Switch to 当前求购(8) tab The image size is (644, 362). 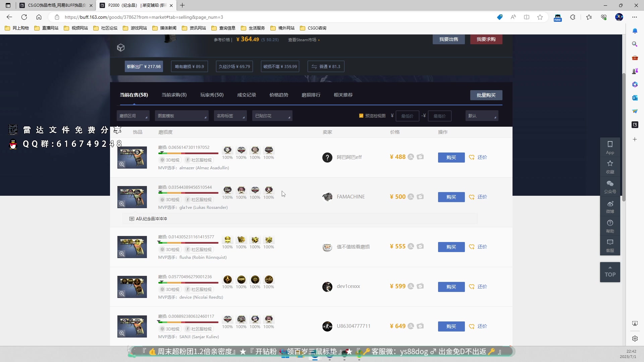coord(174,95)
